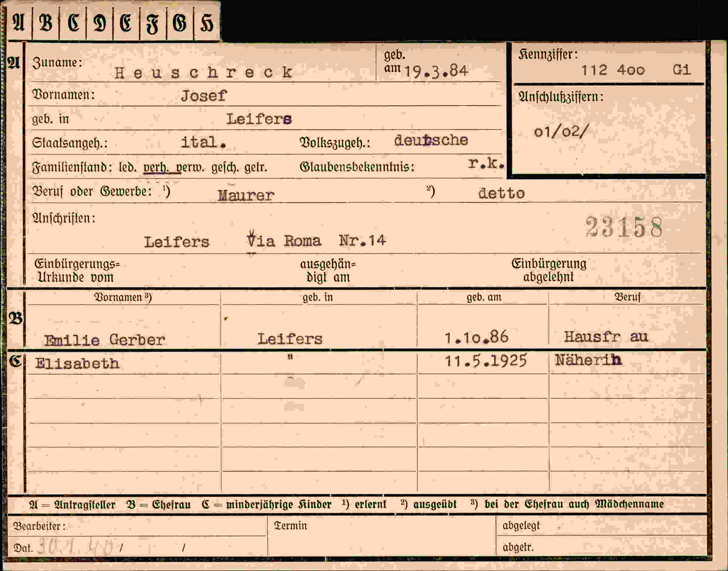Click the 'Bearbeiter:' label

pyautogui.click(x=39, y=526)
